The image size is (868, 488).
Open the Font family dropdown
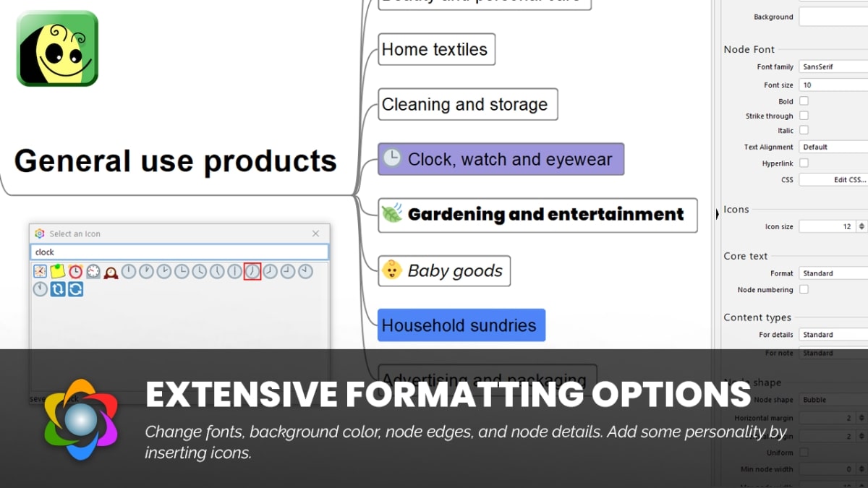point(833,67)
